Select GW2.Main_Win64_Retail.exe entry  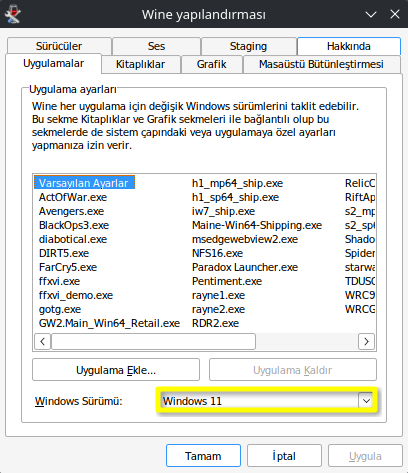(109, 323)
